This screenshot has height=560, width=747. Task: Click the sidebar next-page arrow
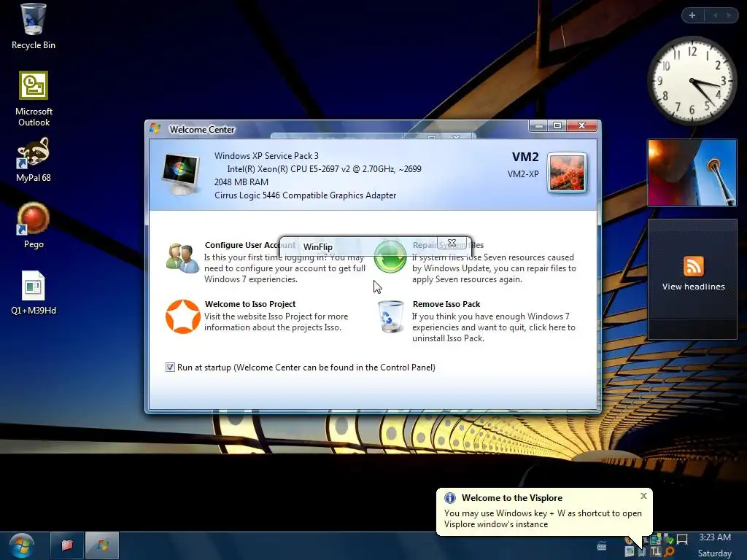(729, 15)
